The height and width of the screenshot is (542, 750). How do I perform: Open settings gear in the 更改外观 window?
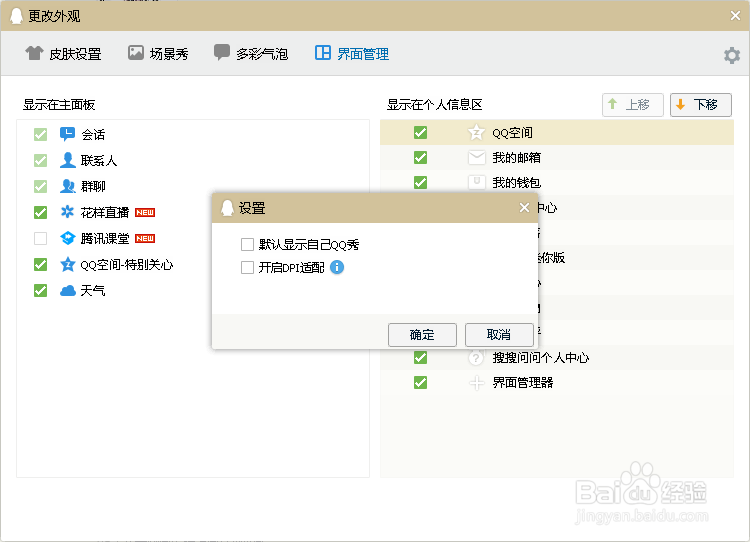[x=732, y=55]
